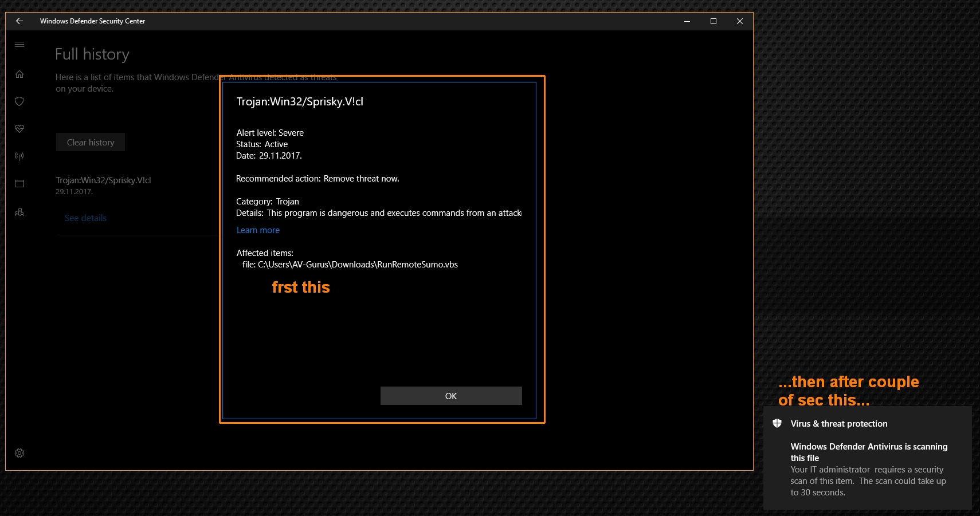The image size is (980, 516).
Task: Open the Settings gear icon
Action: 19,453
